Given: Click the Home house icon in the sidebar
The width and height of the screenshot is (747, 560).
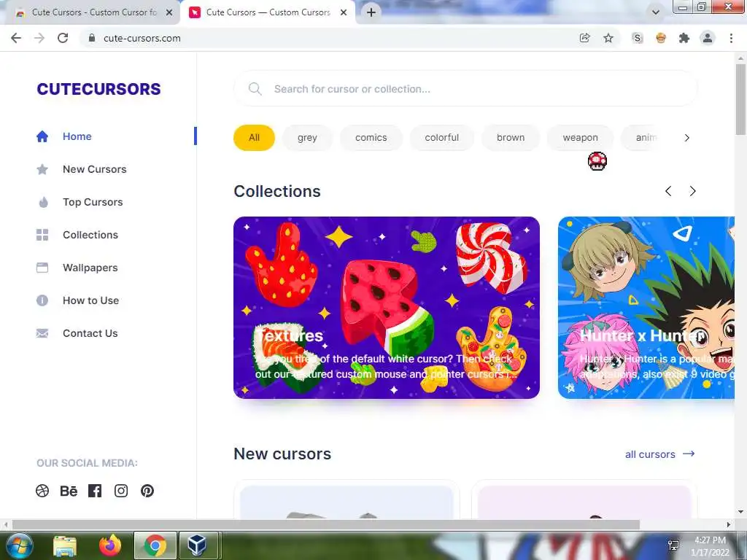Looking at the screenshot, I should click(42, 136).
